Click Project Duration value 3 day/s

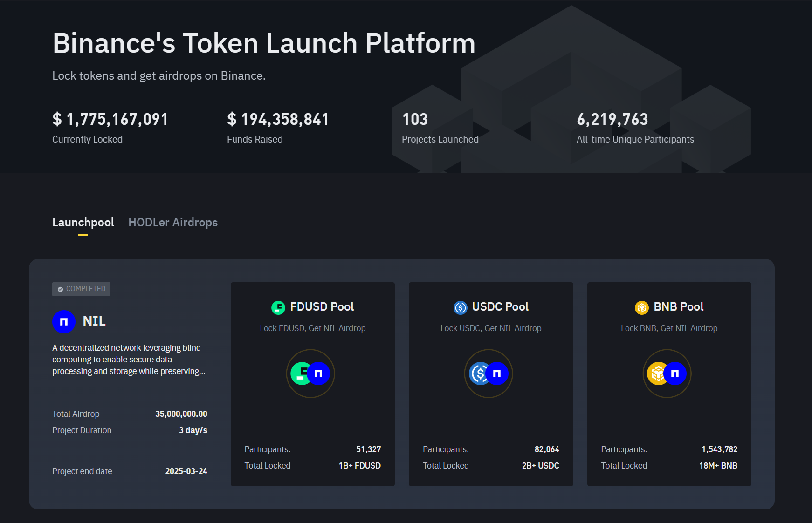[x=193, y=430]
